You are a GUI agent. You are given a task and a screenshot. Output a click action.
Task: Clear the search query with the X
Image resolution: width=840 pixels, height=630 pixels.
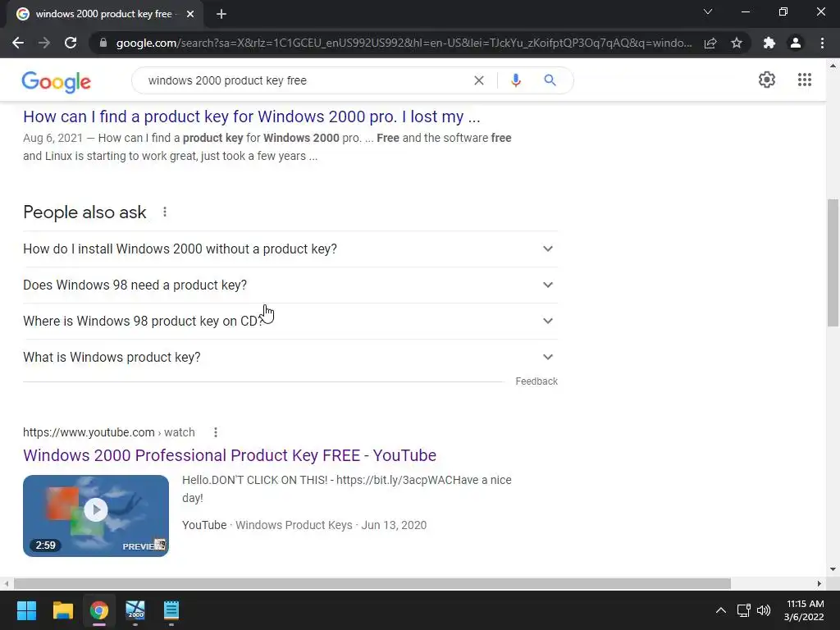[x=479, y=80]
